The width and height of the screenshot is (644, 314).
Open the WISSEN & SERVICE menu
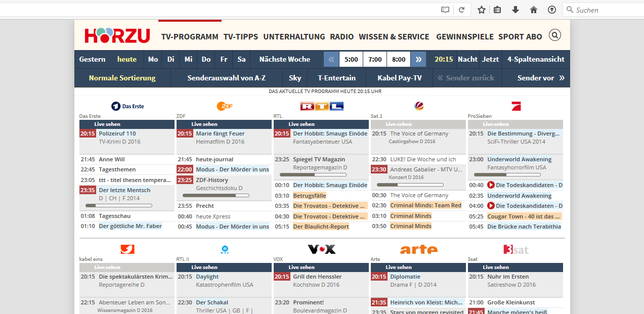394,36
